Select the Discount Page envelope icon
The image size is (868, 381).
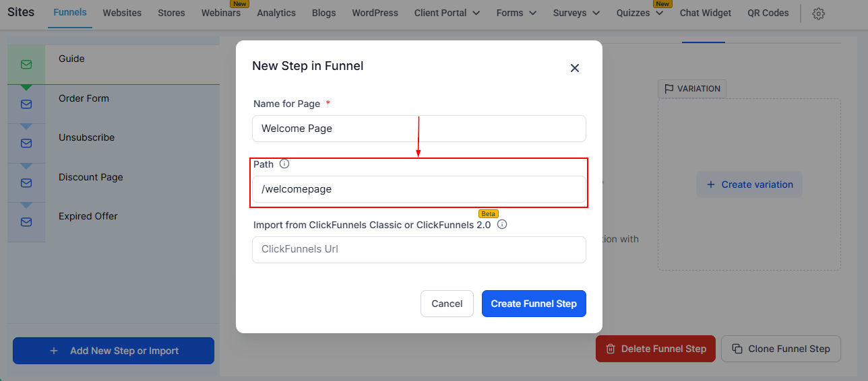tap(26, 183)
